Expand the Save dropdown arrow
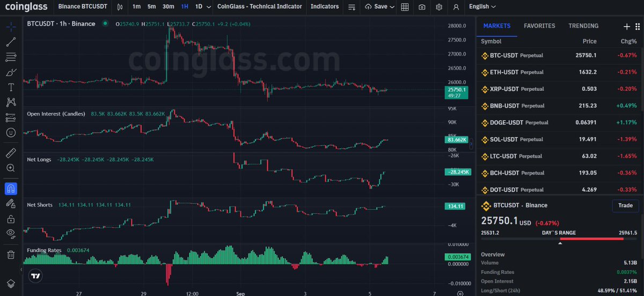The width and height of the screenshot is (644, 296). click(392, 7)
